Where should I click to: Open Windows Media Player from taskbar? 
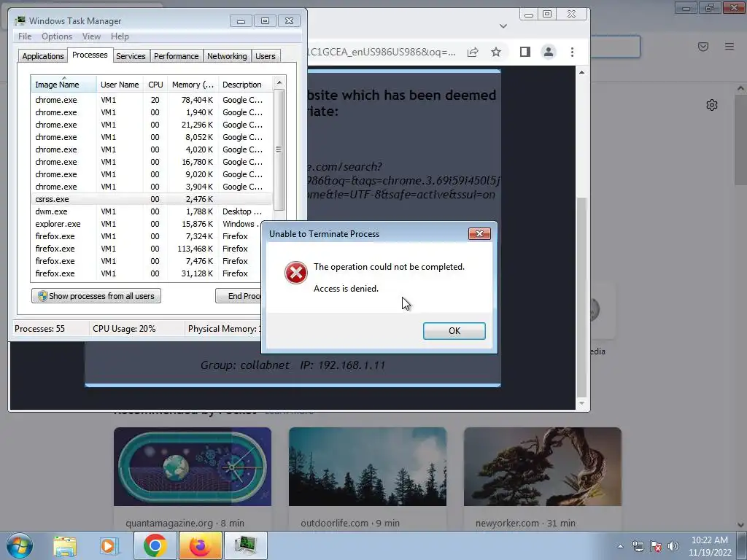pyautogui.click(x=109, y=545)
